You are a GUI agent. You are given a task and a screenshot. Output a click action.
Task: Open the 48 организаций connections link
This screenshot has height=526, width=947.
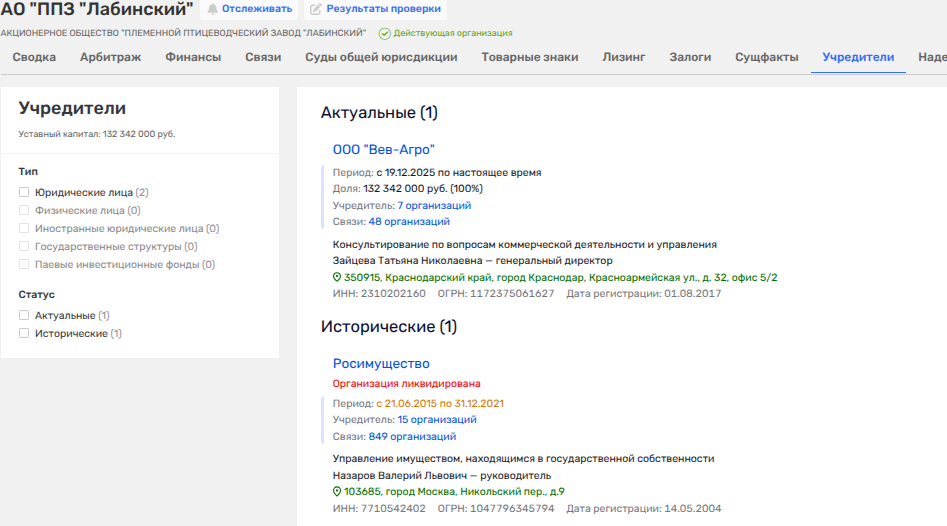coord(409,222)
